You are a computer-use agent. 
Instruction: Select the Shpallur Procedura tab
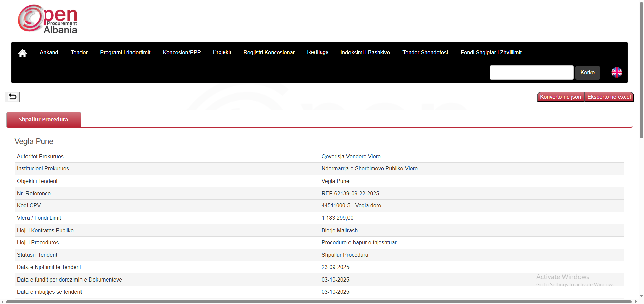coord(44,120)
